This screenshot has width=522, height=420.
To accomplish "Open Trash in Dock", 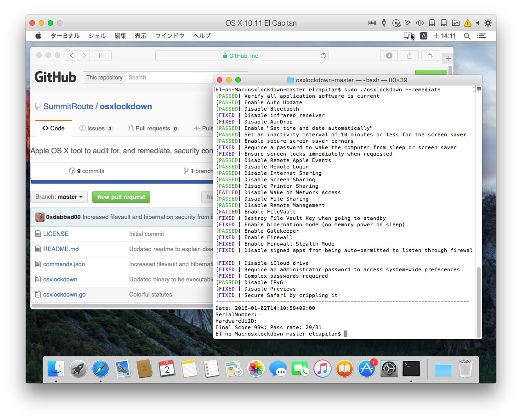I will pos(465,369).
